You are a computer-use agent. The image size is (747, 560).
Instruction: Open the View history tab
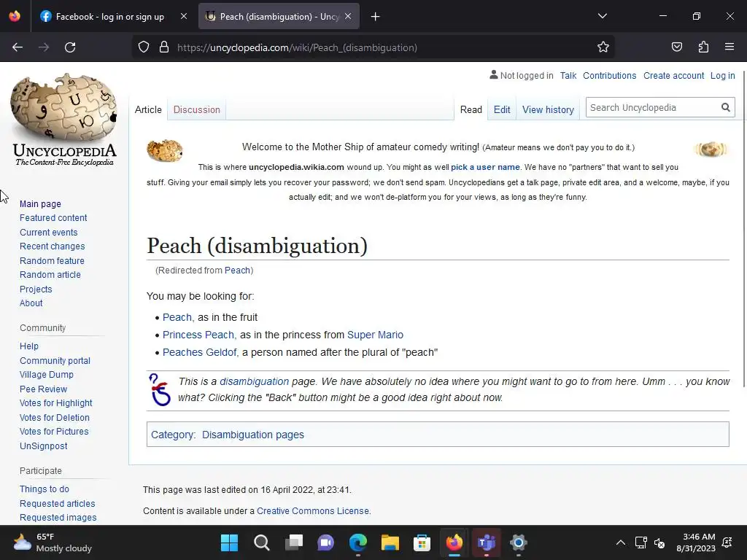548,109
